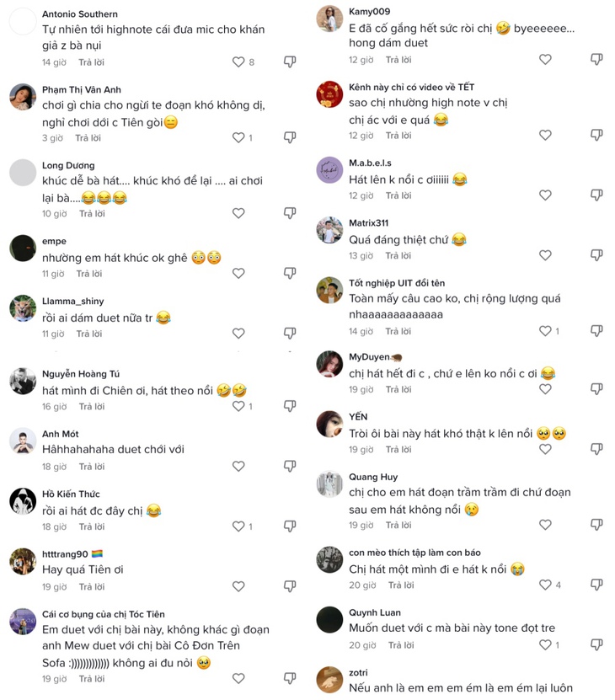Like Antonio Southern's comment with the heart
The image size is (615, 700).
point(238,61)
